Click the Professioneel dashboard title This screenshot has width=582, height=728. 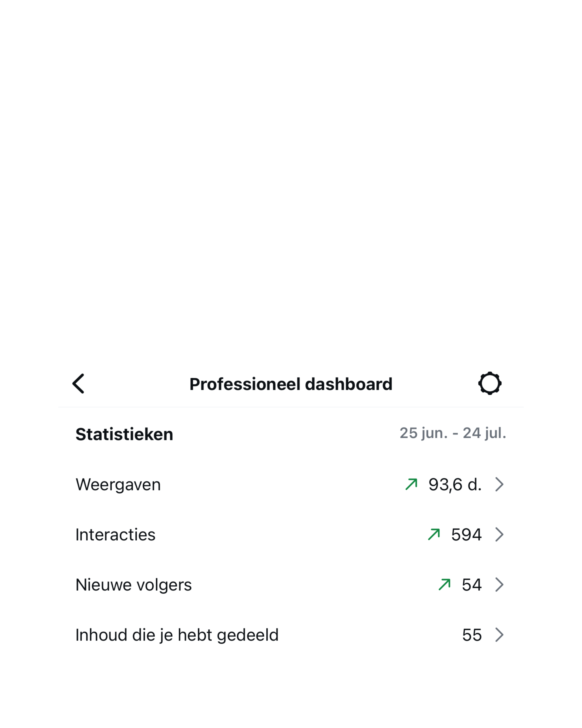291,384
